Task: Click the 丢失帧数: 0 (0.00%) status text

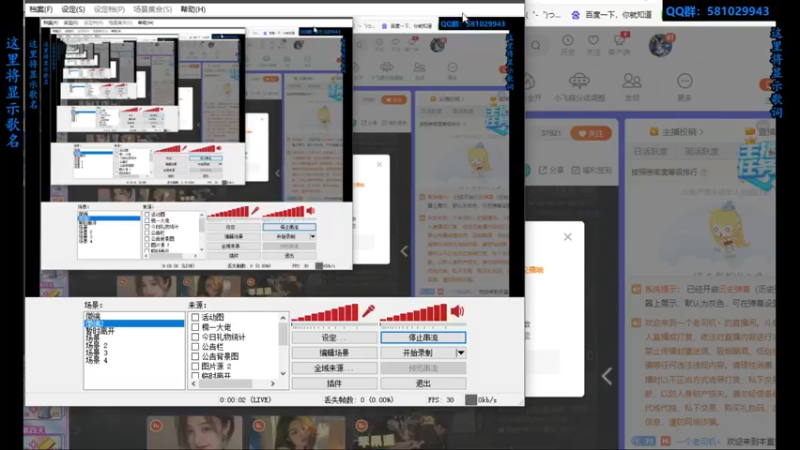Action: click(x=359, y=400)
